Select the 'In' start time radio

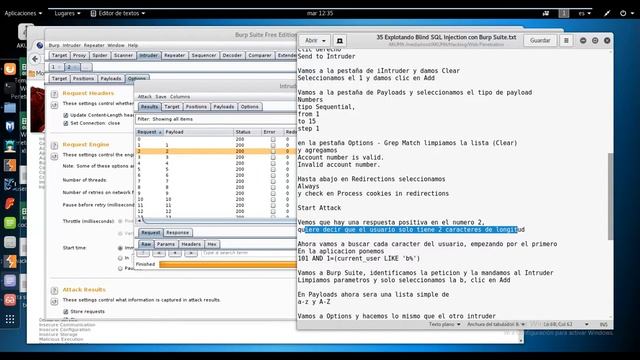[120, 258]
